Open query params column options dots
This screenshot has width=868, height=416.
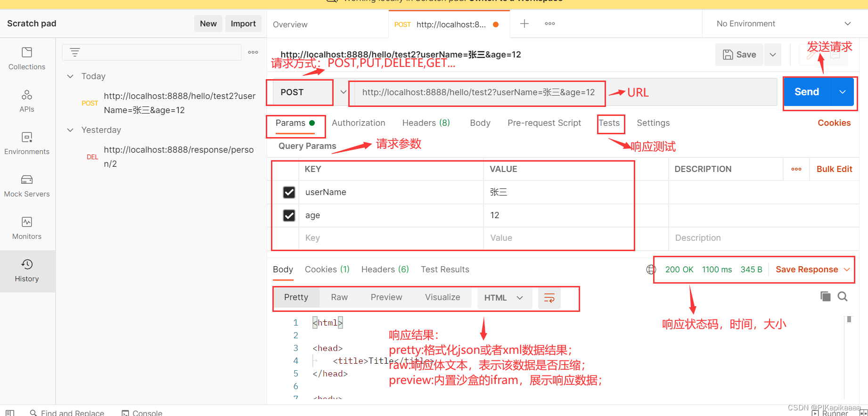pos(796,169)
